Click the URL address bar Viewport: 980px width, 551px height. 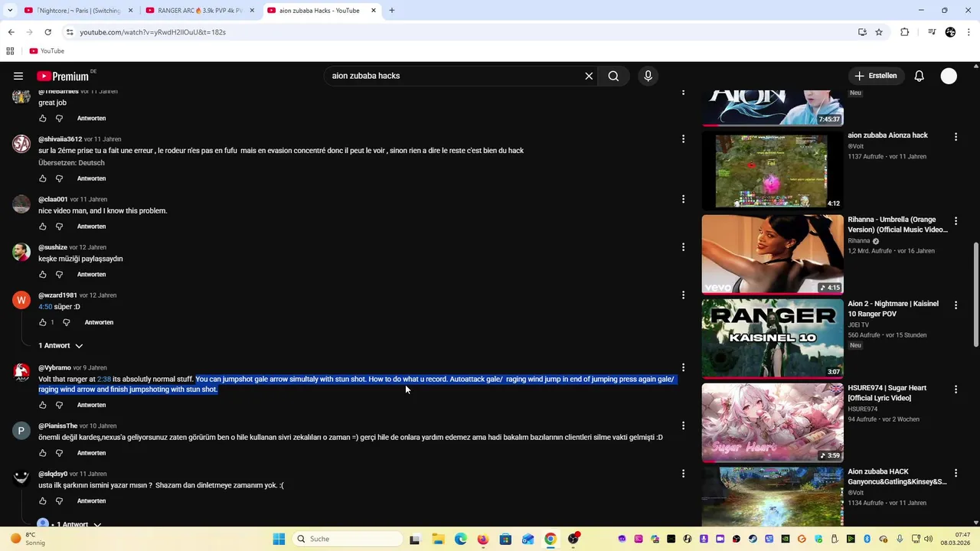(459, 32)
